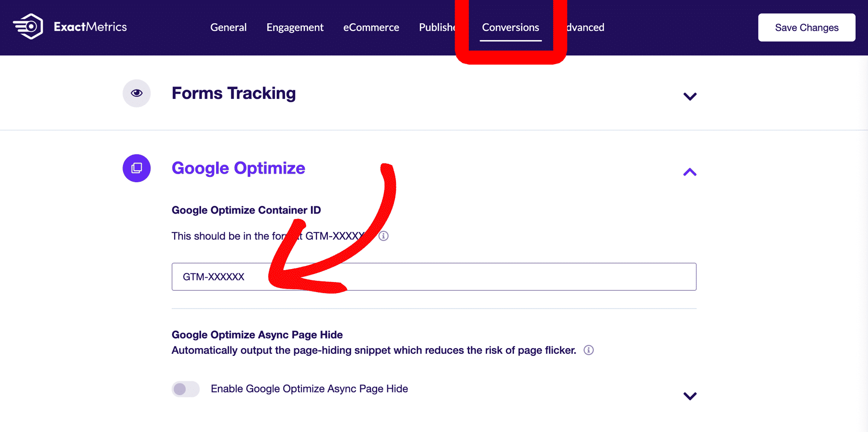Click the 'Automatically output the page-hiding snippet' description
868x432 pixels.
coord(374,350)
